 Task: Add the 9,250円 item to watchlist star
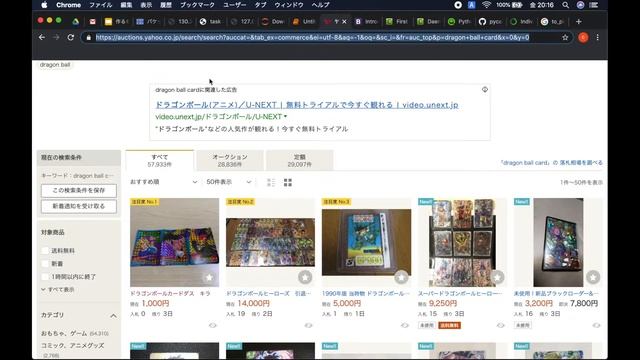pos(497,278)
